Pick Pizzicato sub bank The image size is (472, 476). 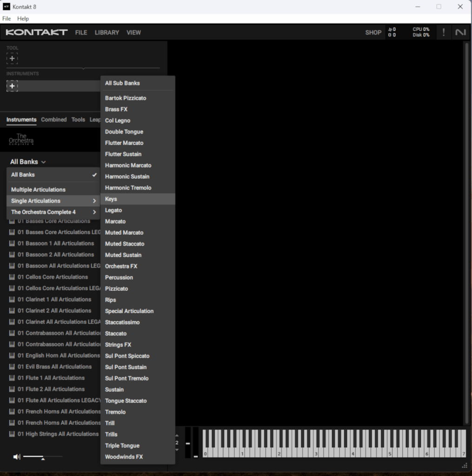(x=138, y=289)
